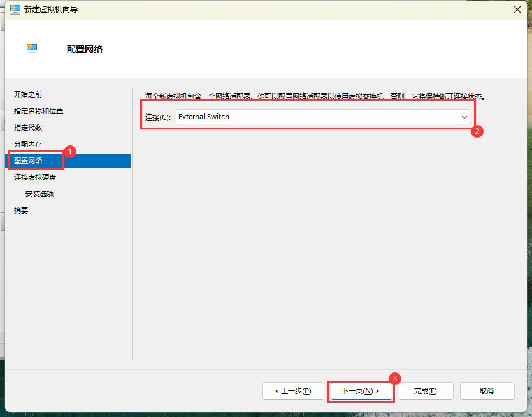Open the 安装选项 sub-step
Viewport: 532px width, 417px height.
pyautogui.click(x=40, y=194)
